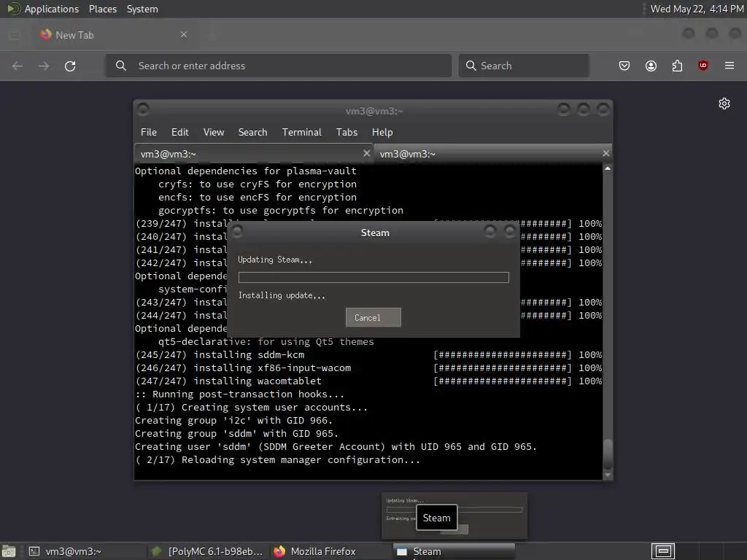Click the Firefox Search box

tap(524, 66)
